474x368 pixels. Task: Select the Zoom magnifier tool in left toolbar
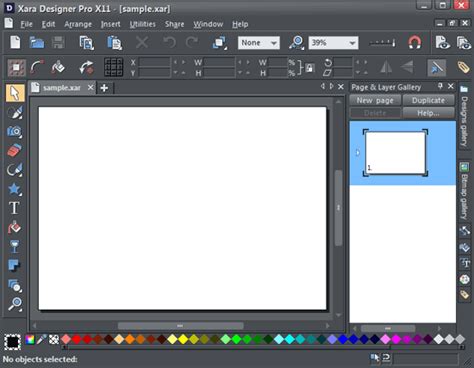[x=15, y=304]
